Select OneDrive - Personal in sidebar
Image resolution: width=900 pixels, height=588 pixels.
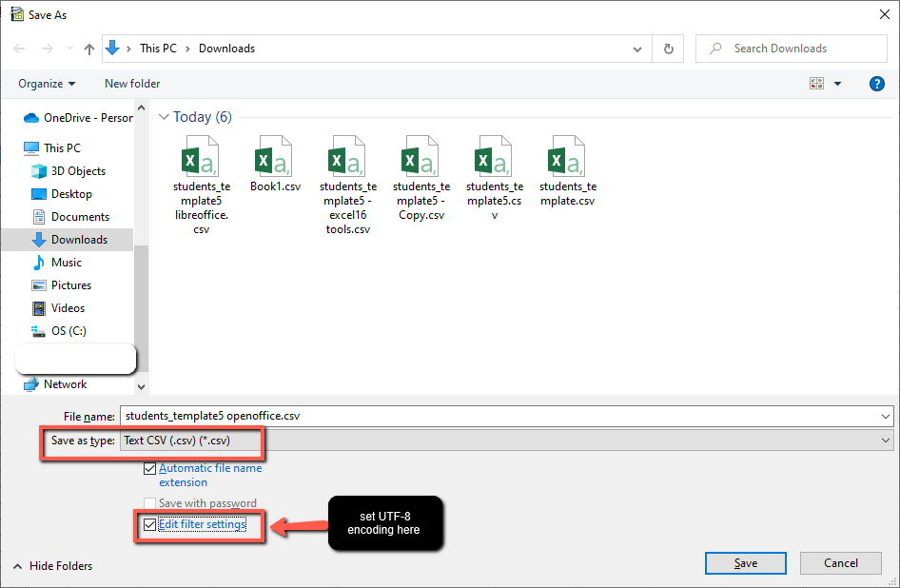(77, 118)
